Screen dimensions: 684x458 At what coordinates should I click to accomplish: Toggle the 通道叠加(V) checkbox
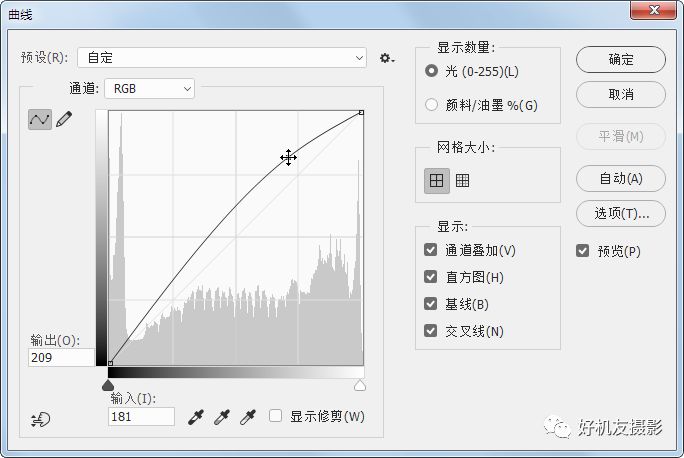[x=431, y=250]
